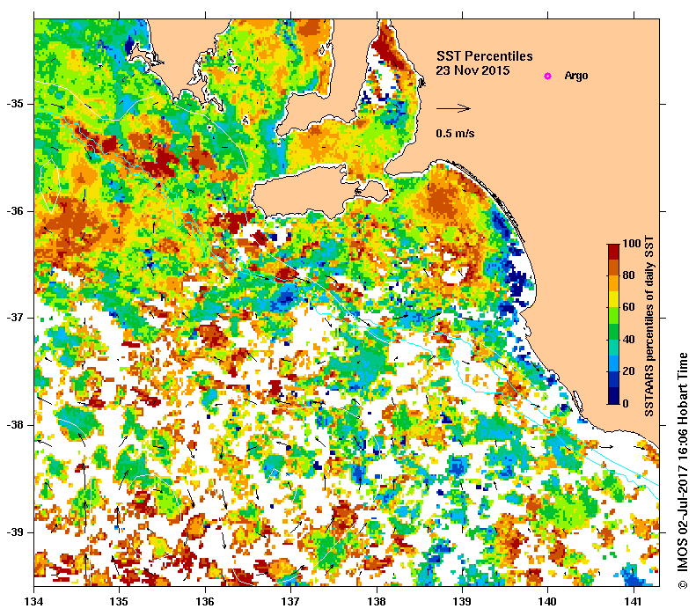Viewport: 696px width, 616px height.
Task: Click the latitude label "-37"
Action: tap(15, 318)
